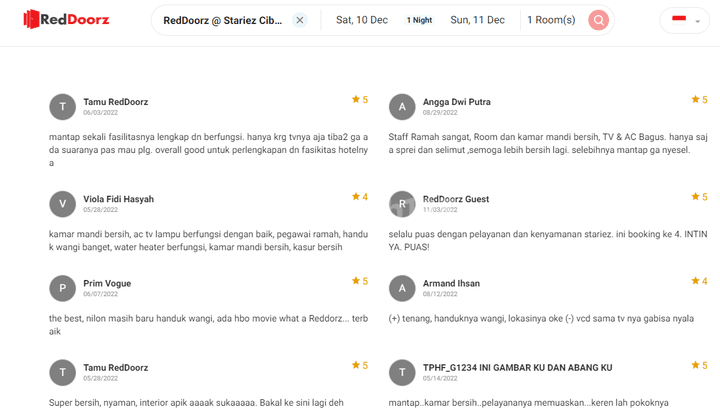Screen dimensions: 720x420
Task: Click the R avatar of RedDoorz Guest
Action: [402, 204]
